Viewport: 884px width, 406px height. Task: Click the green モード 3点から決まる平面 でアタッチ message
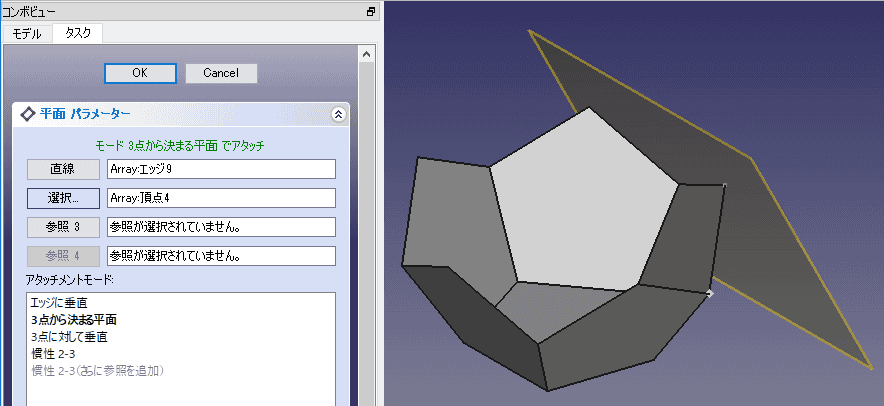click(180, 146)
